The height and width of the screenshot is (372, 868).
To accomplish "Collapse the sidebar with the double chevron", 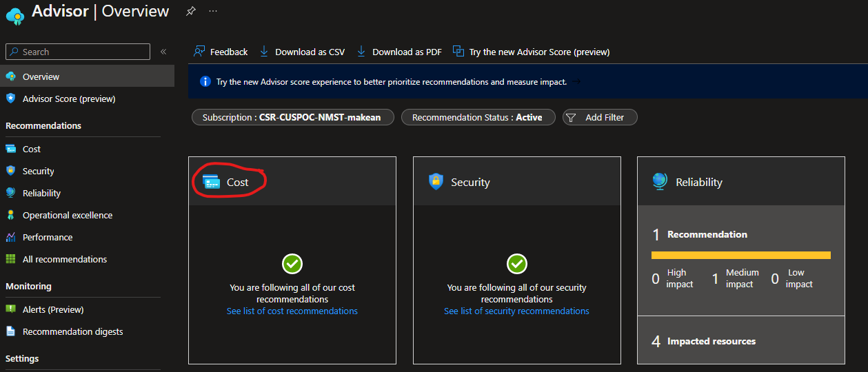I will click(163, 52).
